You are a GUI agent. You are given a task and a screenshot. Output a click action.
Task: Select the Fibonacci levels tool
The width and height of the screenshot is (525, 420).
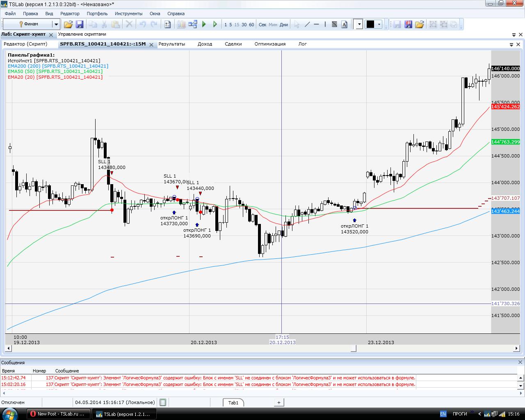[x=334, y=24]
